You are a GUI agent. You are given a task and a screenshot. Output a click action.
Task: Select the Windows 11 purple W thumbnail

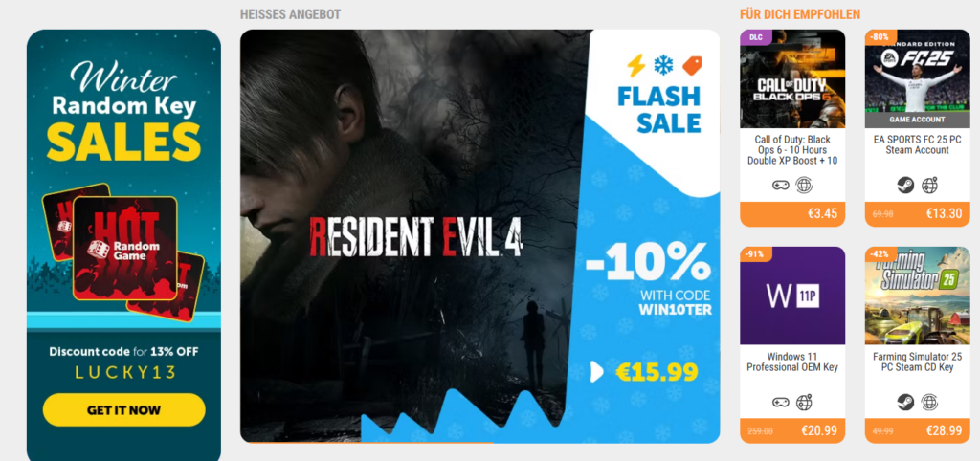(x=792, y=296)
